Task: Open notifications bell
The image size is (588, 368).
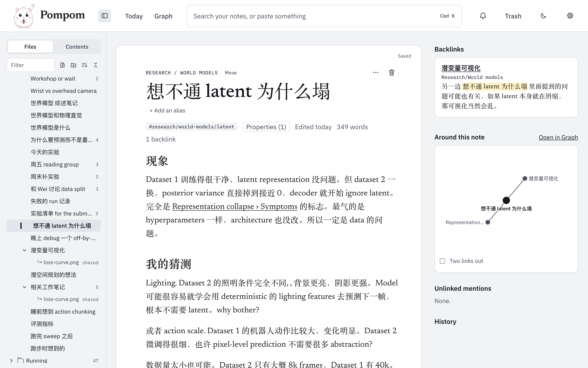Action: (483, 16)
